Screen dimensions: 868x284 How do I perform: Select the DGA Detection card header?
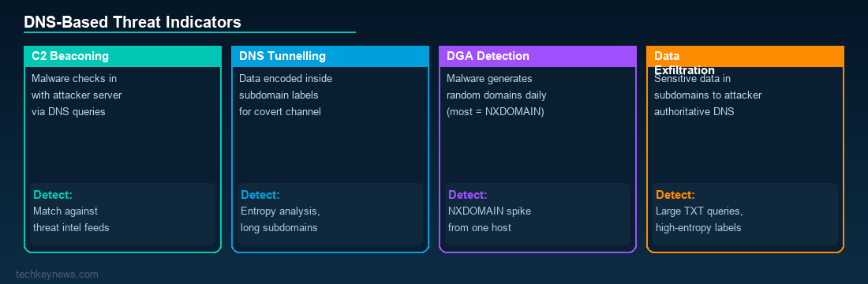point(538,57)
